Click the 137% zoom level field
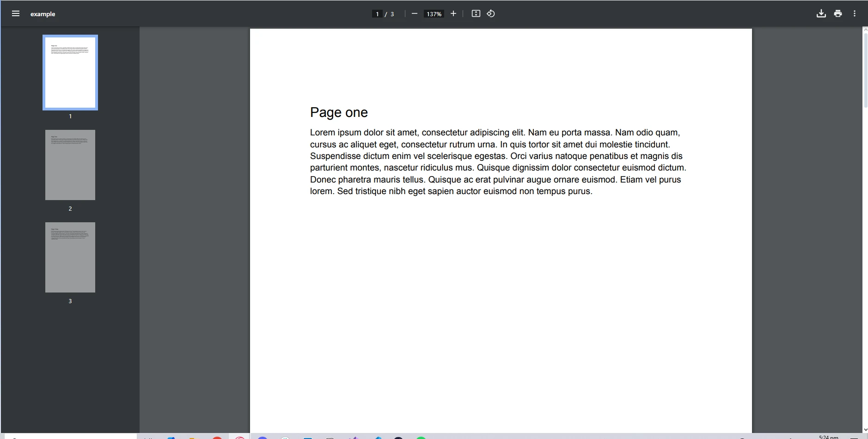 [434, 14]
